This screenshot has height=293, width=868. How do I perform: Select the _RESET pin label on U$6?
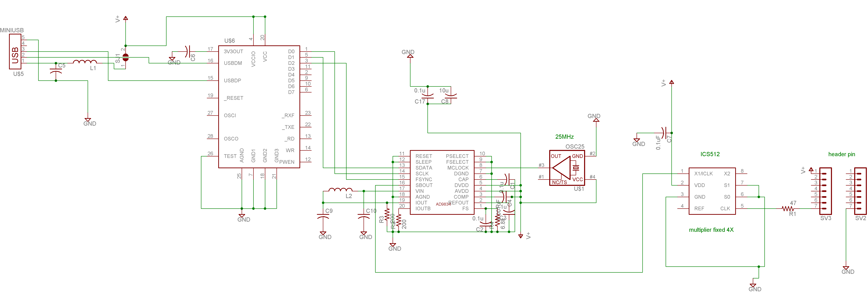click(233, 98)
